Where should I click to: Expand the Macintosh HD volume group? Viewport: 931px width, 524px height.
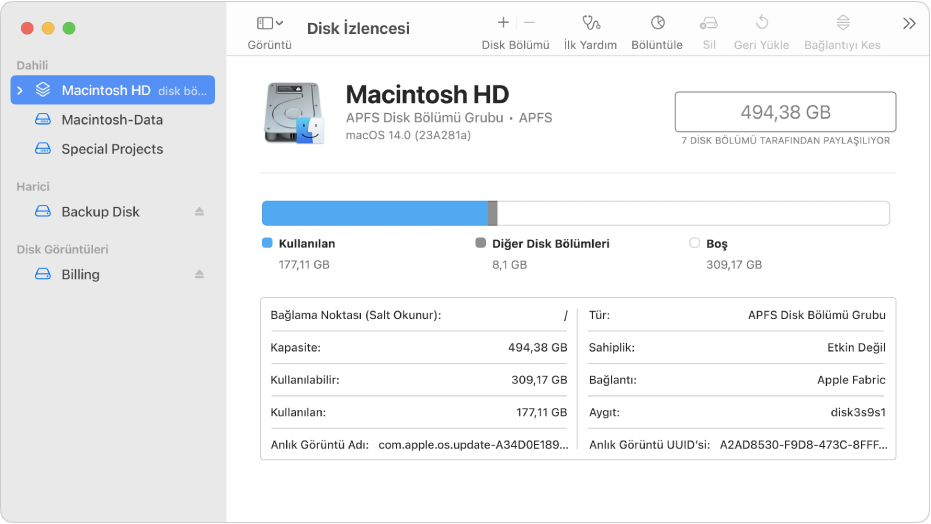[x=20, y=90]
